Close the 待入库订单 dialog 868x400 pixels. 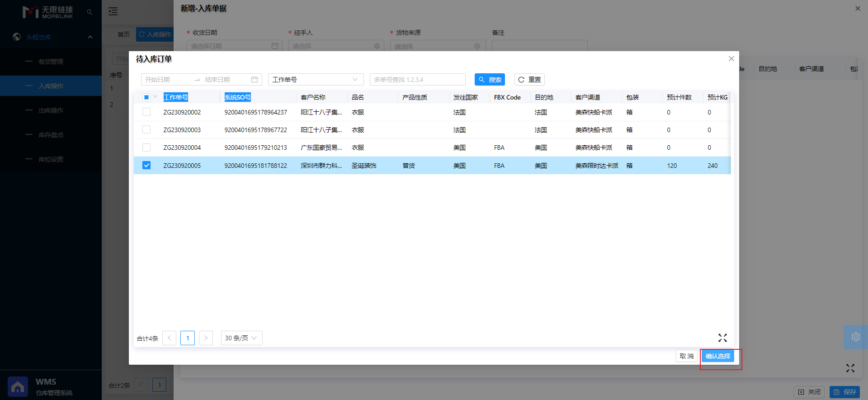tap(731, 59)
